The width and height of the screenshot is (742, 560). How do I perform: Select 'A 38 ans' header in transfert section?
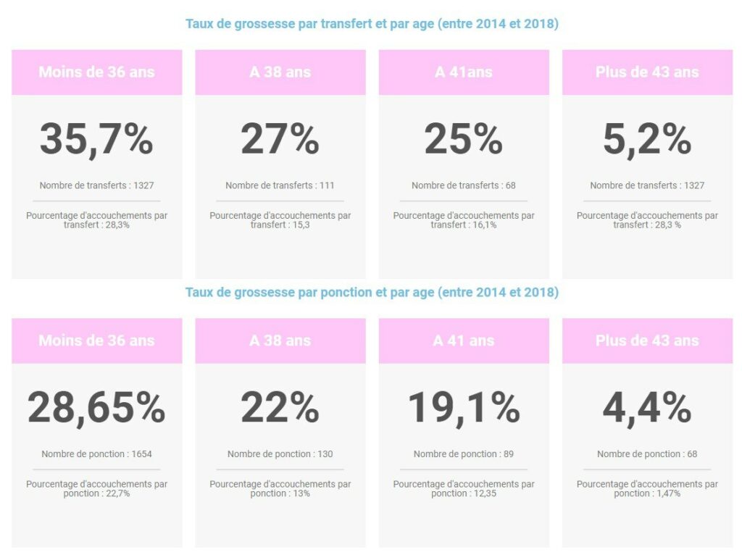click(280, 72)
